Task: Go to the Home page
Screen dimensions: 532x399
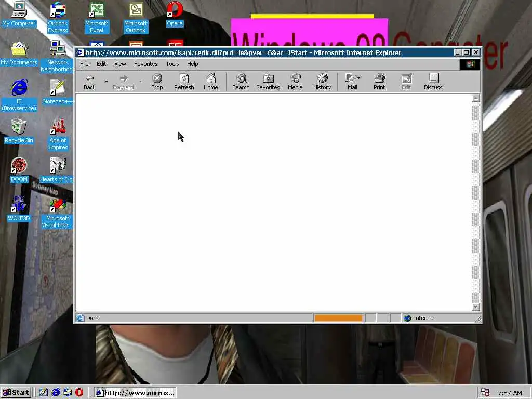Action: pyautogui.click(x=211, y=82)
